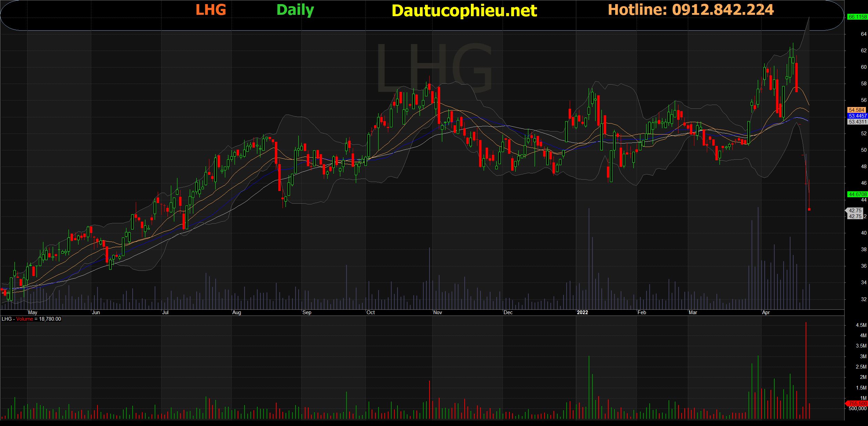Image resolution: width=868 pixels, height=426 pixels.
Task: Select the Apr label on time axis
Action: coord(766,312)
